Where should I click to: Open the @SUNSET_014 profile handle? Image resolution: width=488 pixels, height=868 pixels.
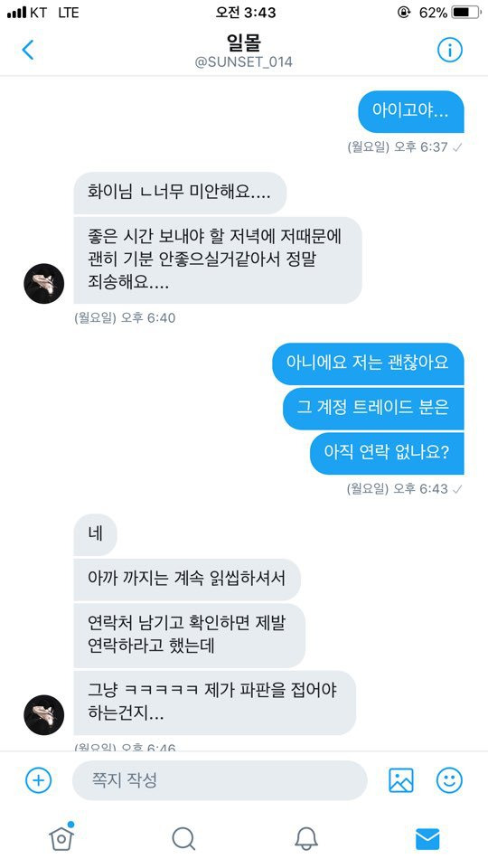click(x=244, y=62)
